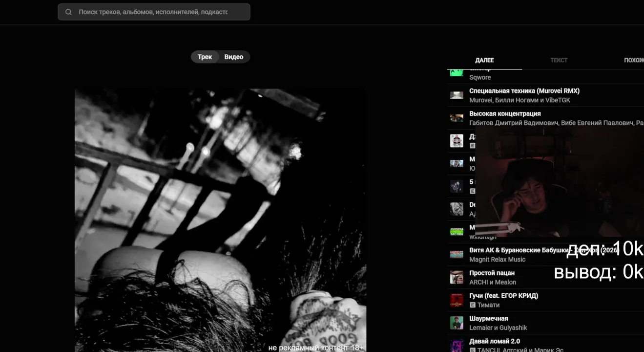644x352 pixels.
Task: Open artist Sqwore link
Action: tap(480, 77)
